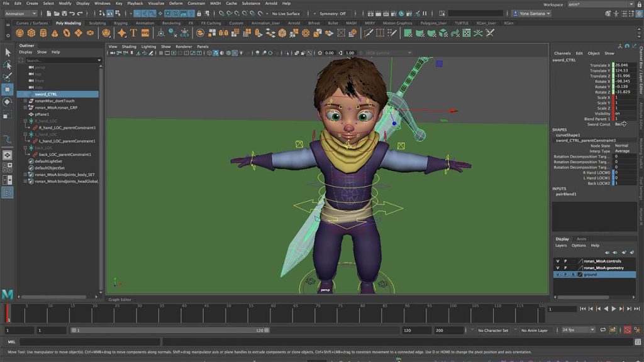
Task: Toggle visibility of ronan_MtoA:controls layer
Action: coord(557,261)
